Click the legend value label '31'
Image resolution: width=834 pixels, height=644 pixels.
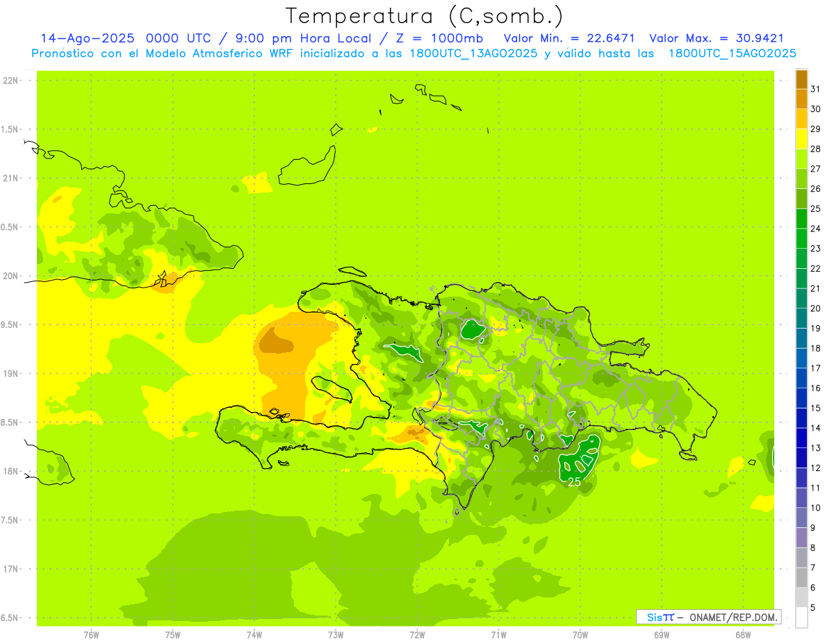pyautogui.click(x=815, y=89)
